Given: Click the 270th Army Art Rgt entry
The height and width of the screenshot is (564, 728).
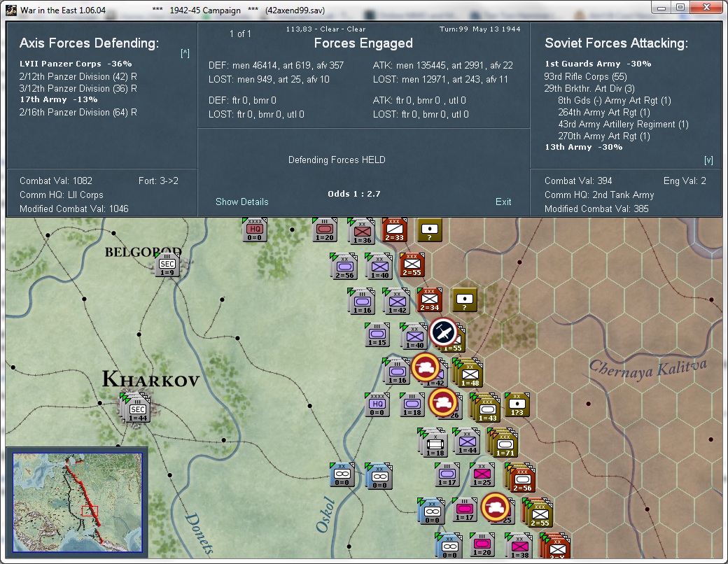Looking at the screenshot, I should pyautogui.click(x=603, y=136).
